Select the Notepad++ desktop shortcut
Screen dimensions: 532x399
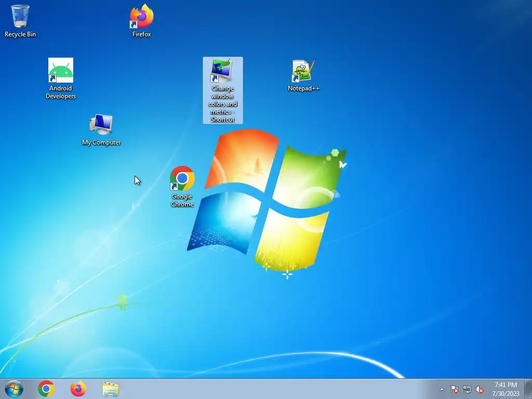click(303, 75)
